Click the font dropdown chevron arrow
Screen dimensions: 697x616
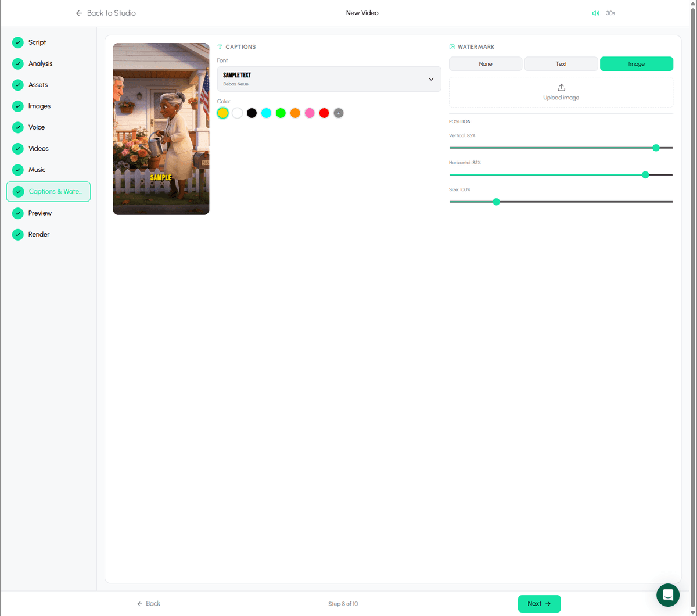click(431, 79)
